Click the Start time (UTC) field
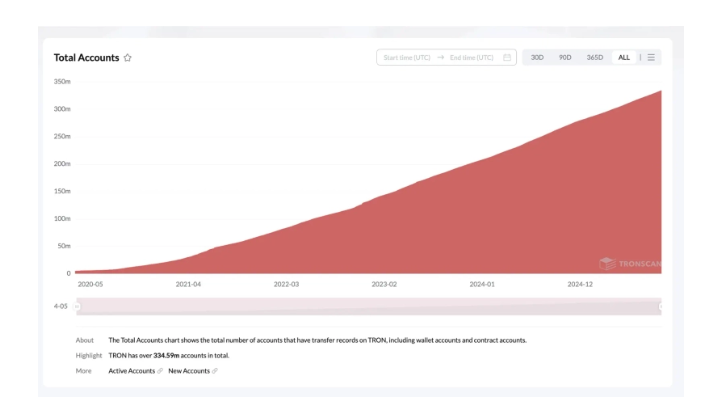Screen dimensions: 713x406 coord(407,58)
